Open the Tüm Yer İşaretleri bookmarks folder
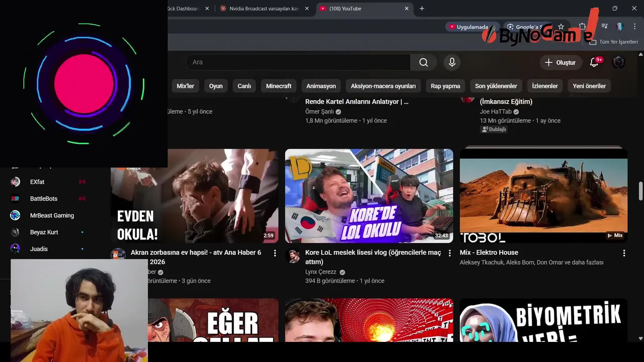The image size is (644, 362). click(614, 42)
